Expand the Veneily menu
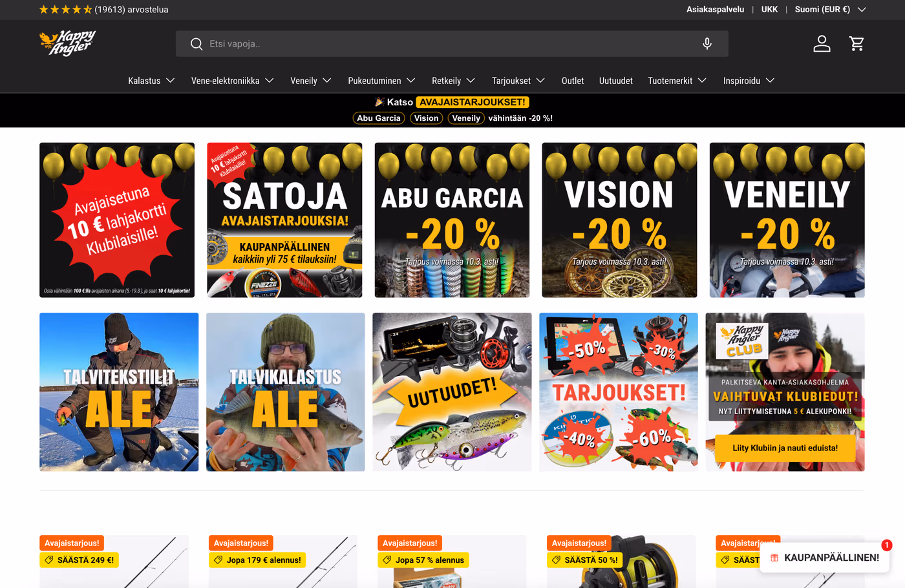This screenshot has height=588, width=905. (311, 81)
